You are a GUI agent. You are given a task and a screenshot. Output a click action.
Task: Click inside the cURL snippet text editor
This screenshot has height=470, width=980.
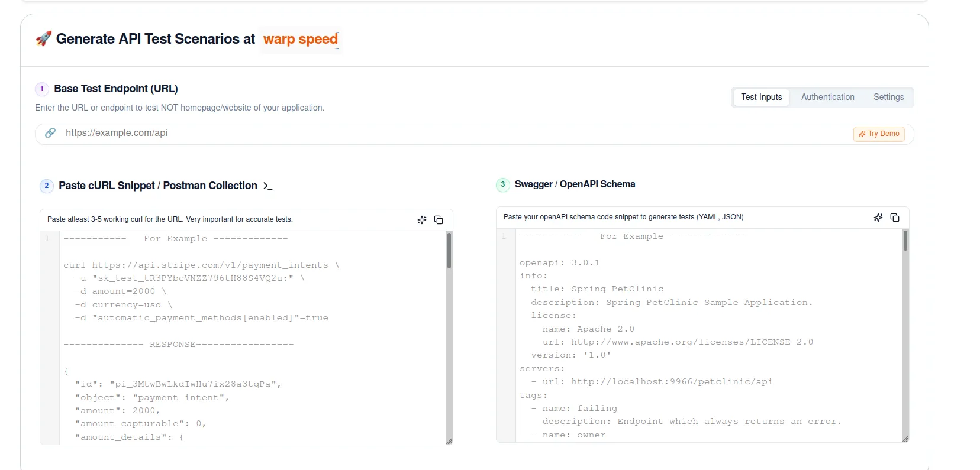coord(252,338)
